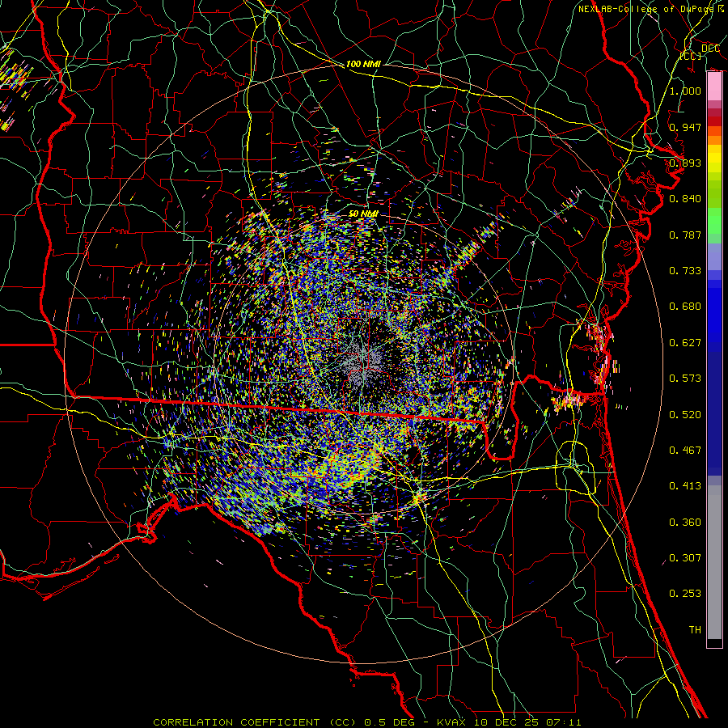This screenshot has width=728, height=728.
Task: Select the 0.360 scale value
Action: click(x=685, y=523)
